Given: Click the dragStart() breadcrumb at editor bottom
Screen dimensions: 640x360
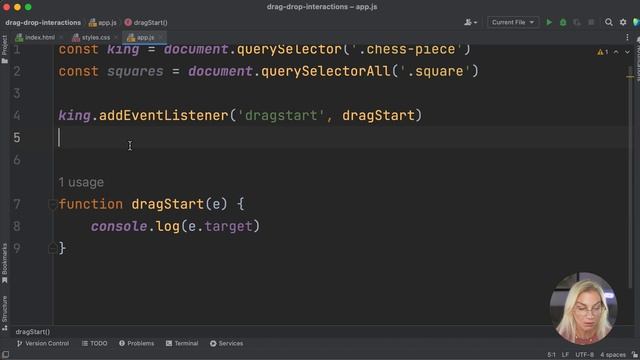Looking at the screenshot, I should tap(33, 332).
